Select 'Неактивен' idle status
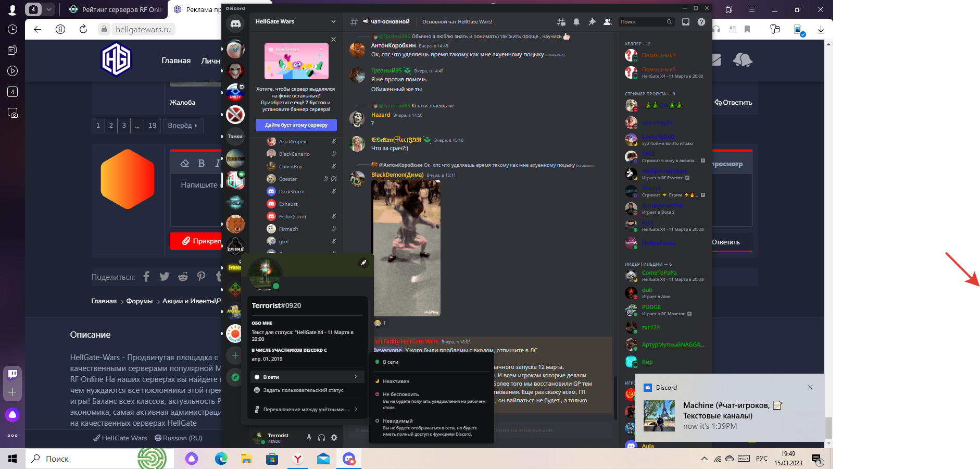 click(x=431, y=381)
